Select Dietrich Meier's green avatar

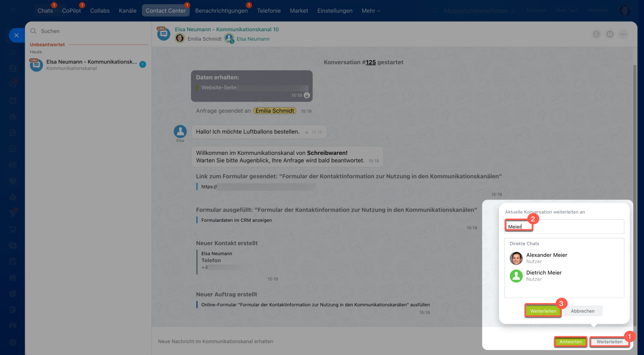click(516, 276)
